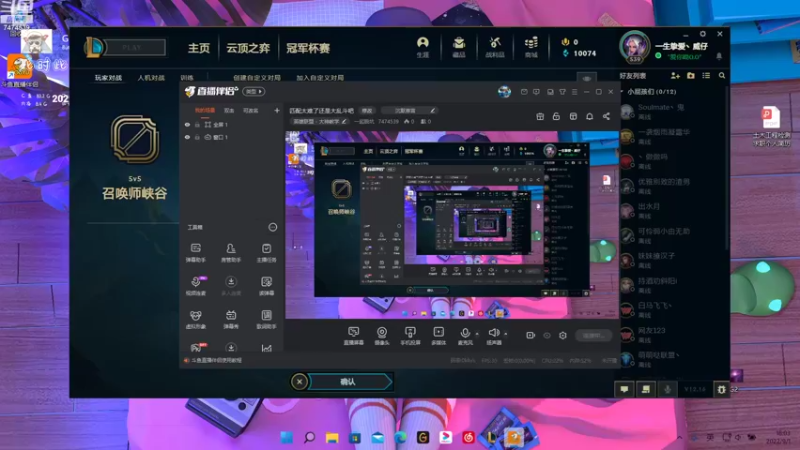The image size is (800, 450).
Task: Open League chat bubble icon at bottom
Action: click(x=624, y=389)
